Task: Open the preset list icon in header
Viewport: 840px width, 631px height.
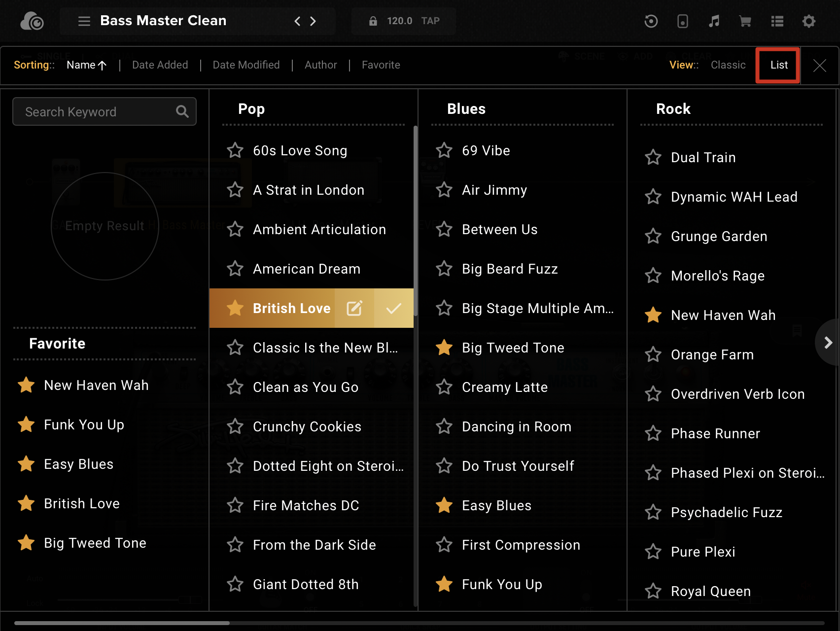Action: [x=777, y=21]
